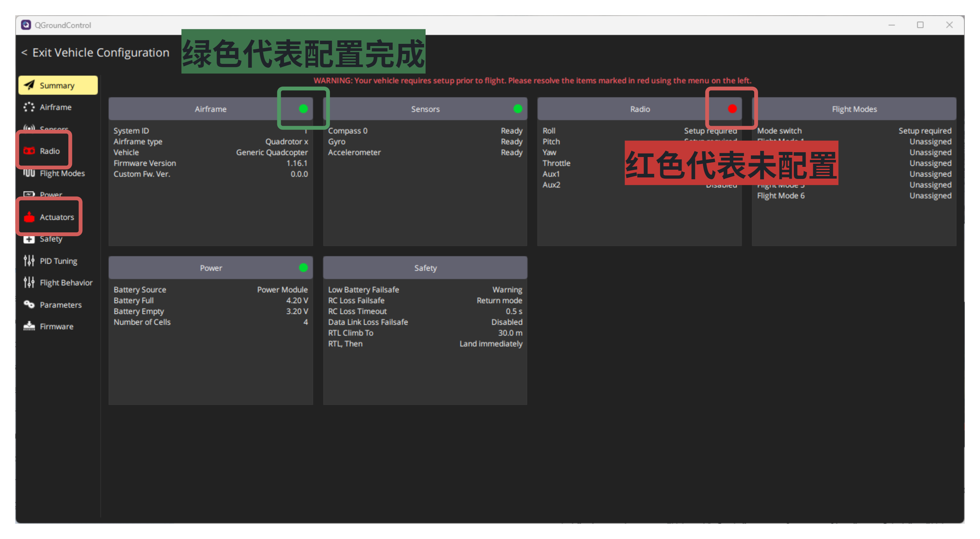
Task: Click the Flight Modes card header button
Action: pos(854,109)
